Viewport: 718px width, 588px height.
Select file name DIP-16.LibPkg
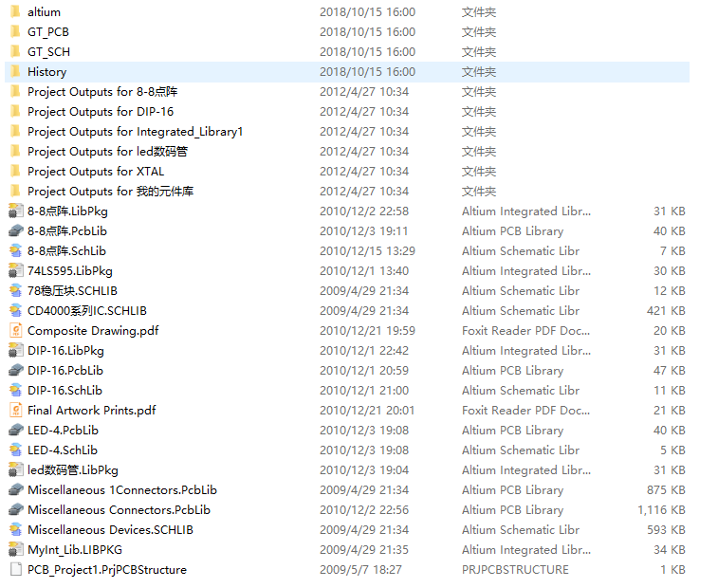pyautogui.click(x=66, y=351)
